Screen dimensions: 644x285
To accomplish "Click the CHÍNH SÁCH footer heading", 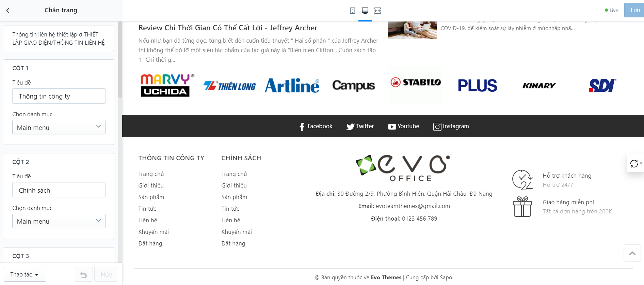I will 241,158.
